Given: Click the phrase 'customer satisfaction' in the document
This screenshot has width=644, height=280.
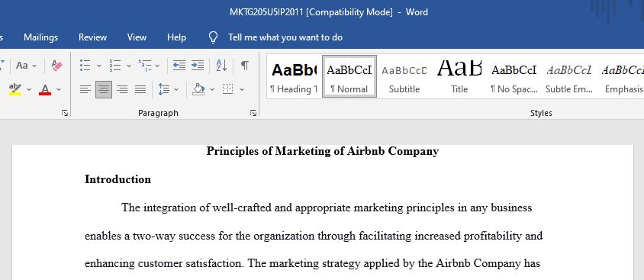Looking at the screenshot, I should coord(190,263).
